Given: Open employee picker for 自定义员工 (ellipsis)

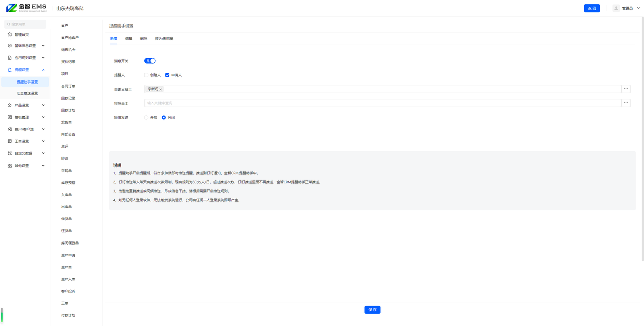Looking at the screenshot, I should [626, 89].
